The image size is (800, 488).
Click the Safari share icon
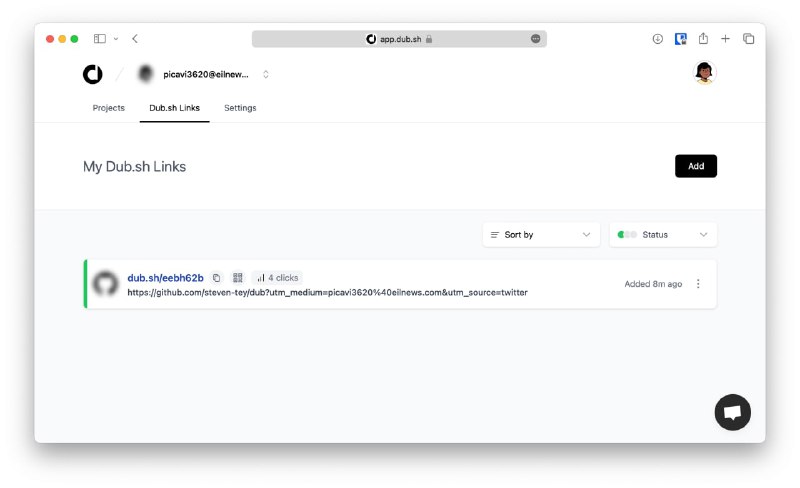tap(703, 39)
